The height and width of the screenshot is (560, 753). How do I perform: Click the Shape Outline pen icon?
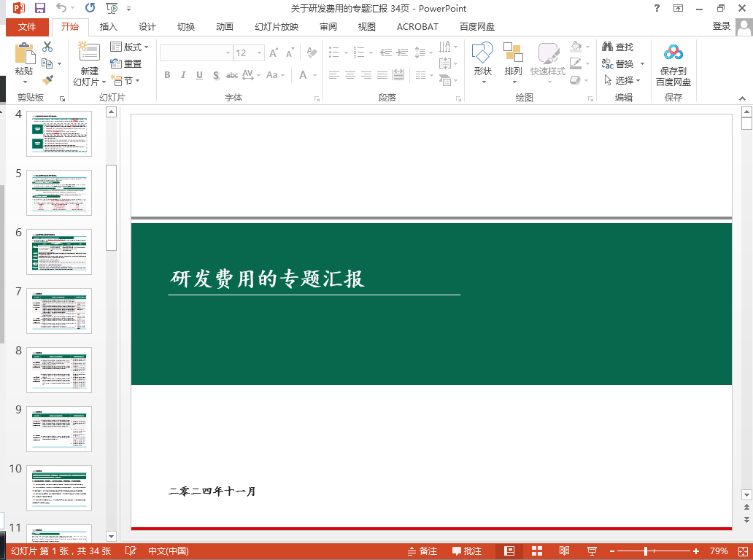pyautogui.click(x=575, y=63)
